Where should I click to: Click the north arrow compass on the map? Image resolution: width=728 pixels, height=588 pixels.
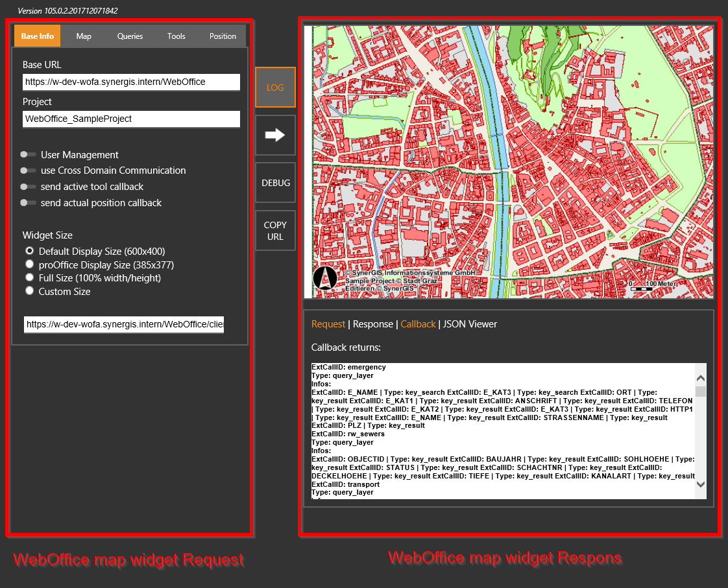coord(324,279)
